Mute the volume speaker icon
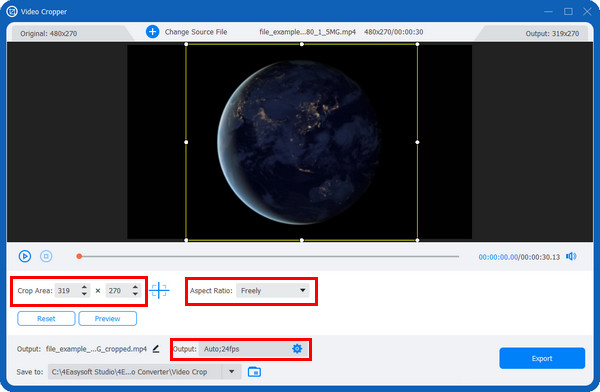Image resolution: width=600 pixels, height=392 pixels. coord(571,256)
